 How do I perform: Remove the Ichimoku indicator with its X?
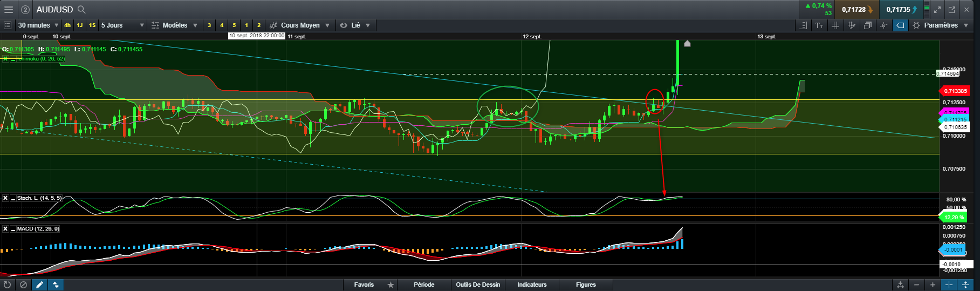pos(5,58)
